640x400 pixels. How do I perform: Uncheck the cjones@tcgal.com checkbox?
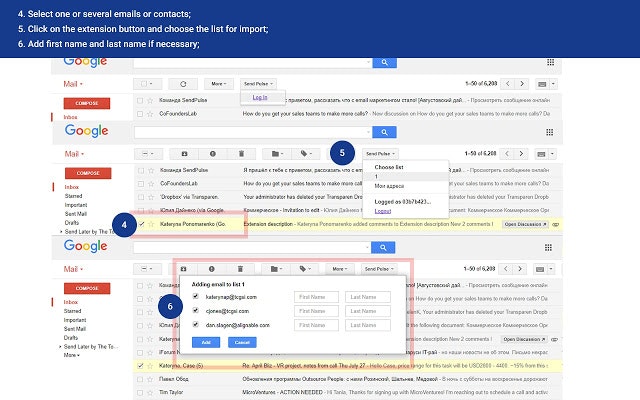click(196, 311)
